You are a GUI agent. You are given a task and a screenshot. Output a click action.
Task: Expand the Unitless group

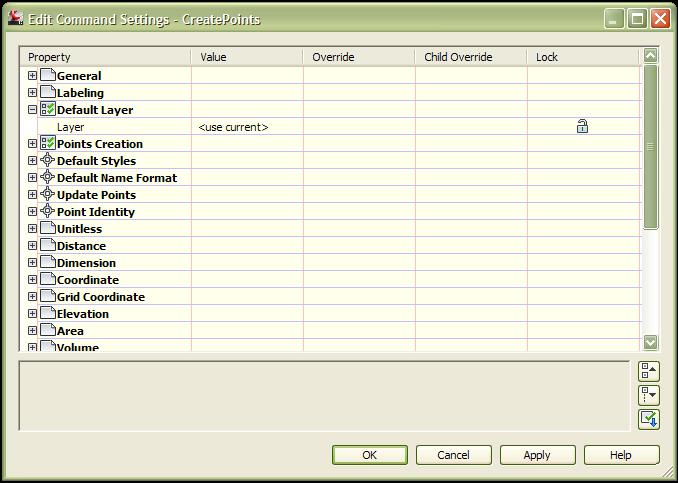32,229
